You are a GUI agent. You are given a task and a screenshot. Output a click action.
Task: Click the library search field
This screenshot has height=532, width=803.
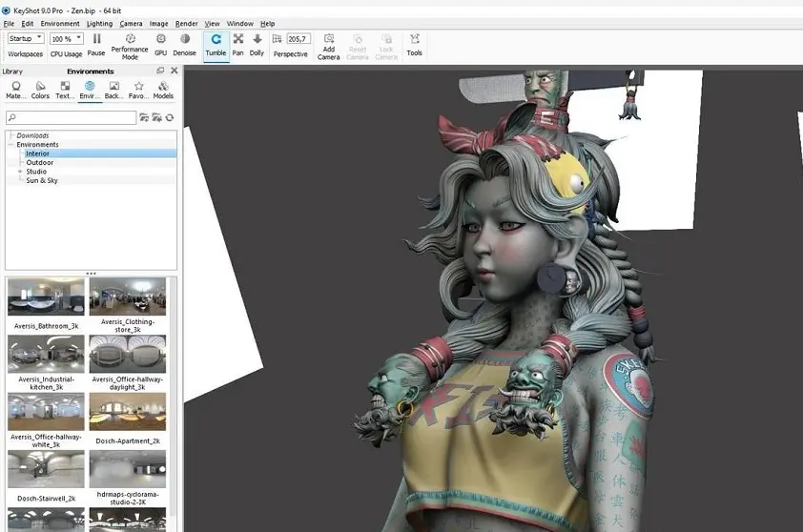click(x=72, y=118)
